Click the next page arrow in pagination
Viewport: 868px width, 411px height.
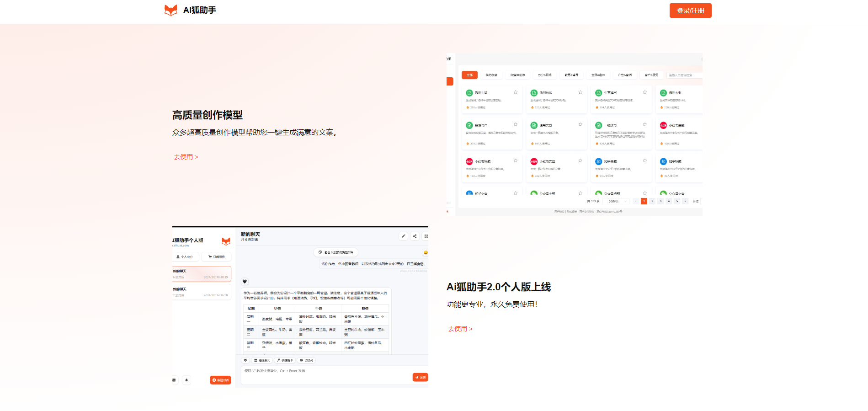685,201
